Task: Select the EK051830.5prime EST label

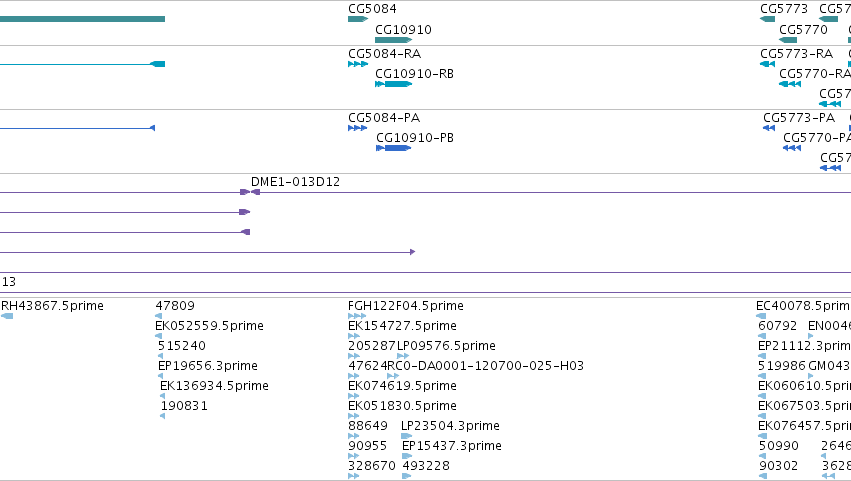Action: coord(402,406)
